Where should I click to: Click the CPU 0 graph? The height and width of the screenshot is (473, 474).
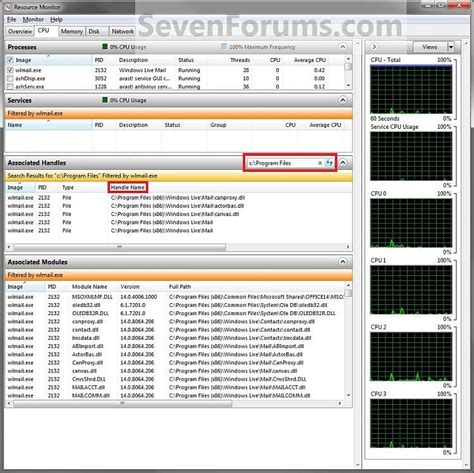411,223
